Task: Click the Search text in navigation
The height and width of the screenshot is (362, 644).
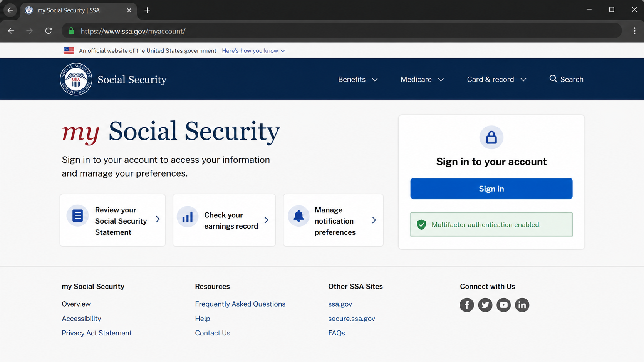Action: [572, 79]
